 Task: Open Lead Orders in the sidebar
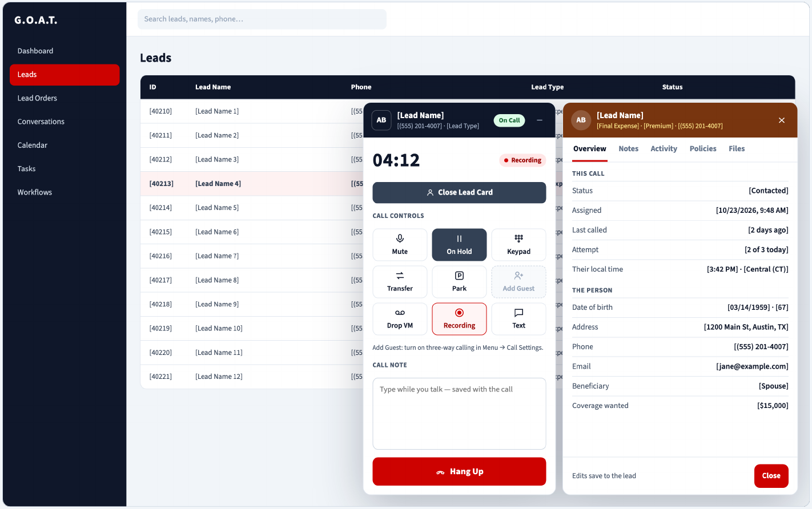coord(65,98)
